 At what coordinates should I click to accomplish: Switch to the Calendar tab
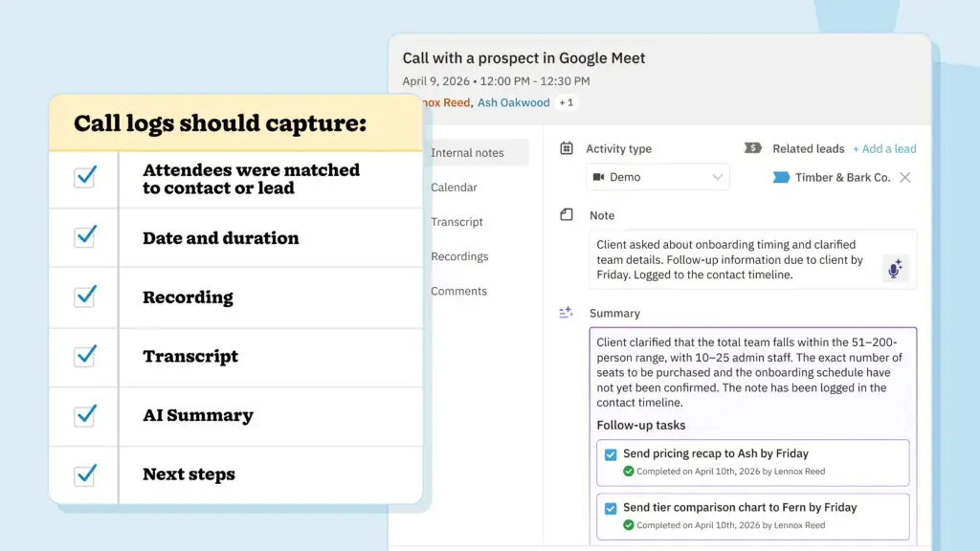pos(454,187)
